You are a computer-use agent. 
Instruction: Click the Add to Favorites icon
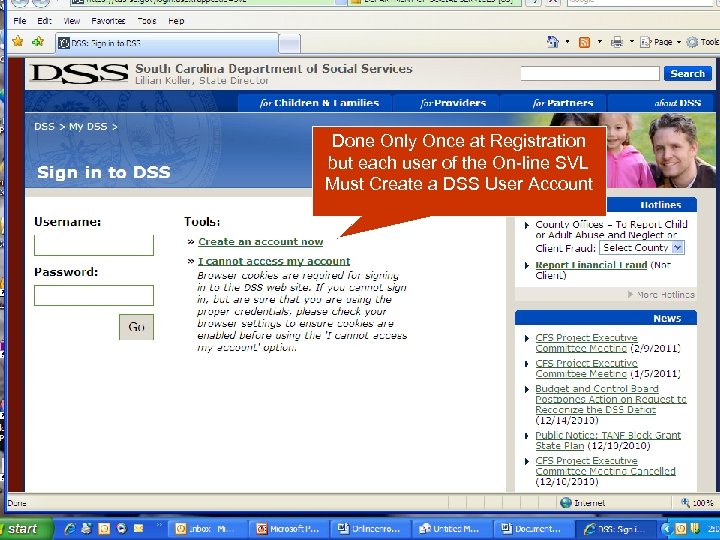click(38, 42)
